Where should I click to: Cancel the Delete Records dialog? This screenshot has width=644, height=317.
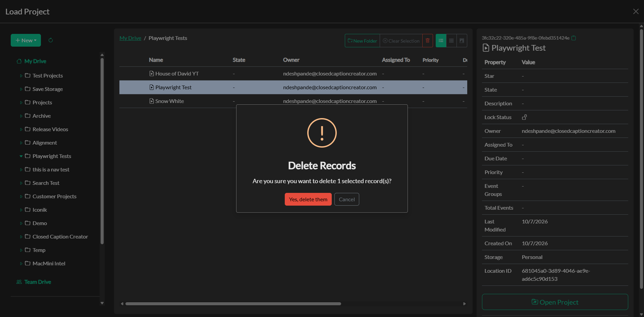[x=346, y=199]
